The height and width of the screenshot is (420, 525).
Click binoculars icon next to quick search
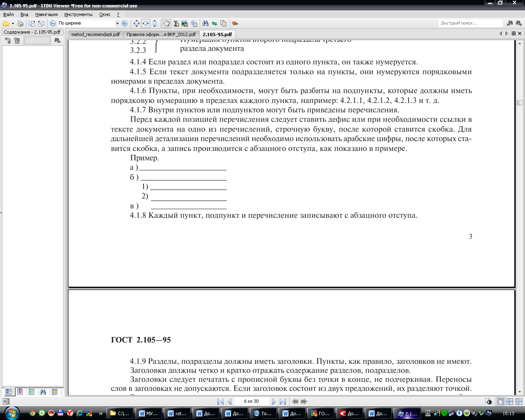click(510, 23)
